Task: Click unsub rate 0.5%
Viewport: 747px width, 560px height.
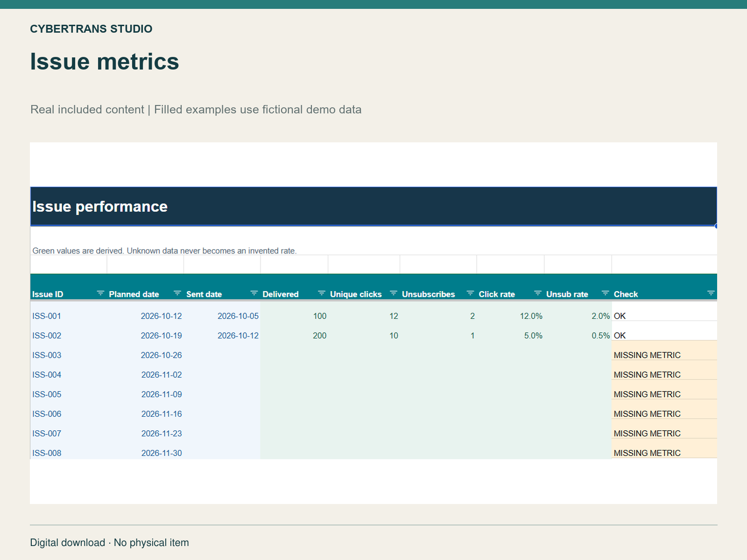Action: [x=601, y=336]
